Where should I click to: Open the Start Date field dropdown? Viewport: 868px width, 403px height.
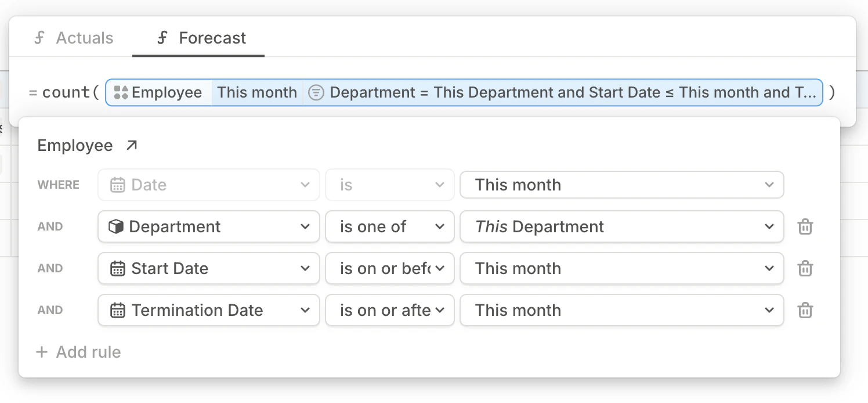209,268
